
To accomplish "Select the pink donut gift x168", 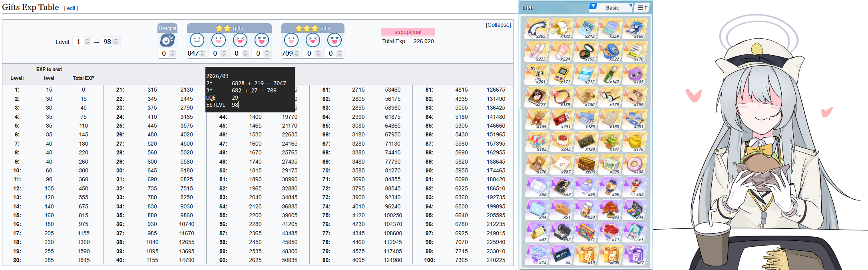I will tap(635, 164).
